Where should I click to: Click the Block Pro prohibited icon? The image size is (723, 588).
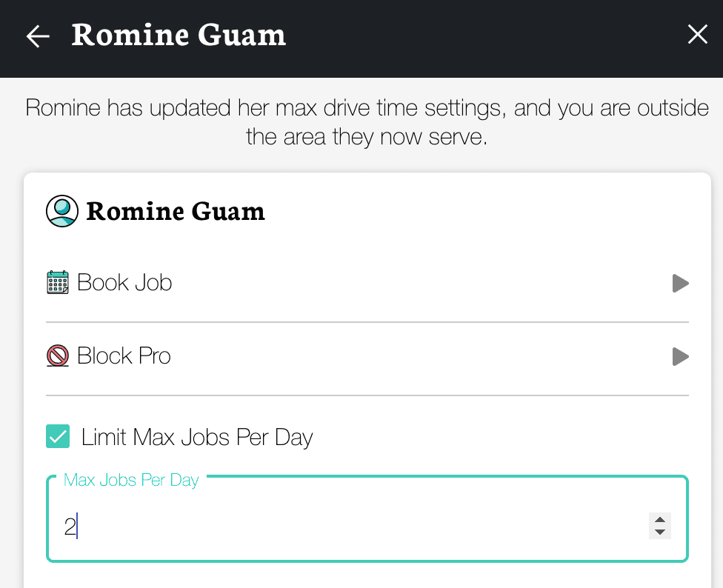(x=58, y=356)
